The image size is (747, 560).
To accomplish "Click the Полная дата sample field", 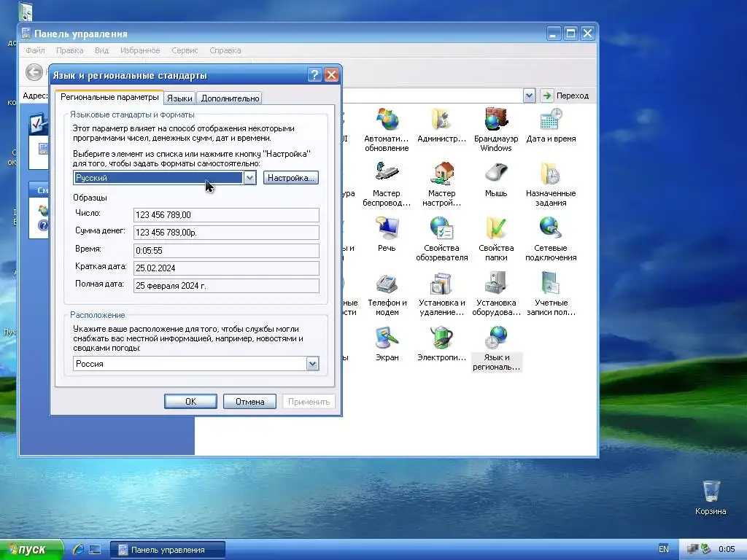I will pyautogui.click(x=226, y=286).
